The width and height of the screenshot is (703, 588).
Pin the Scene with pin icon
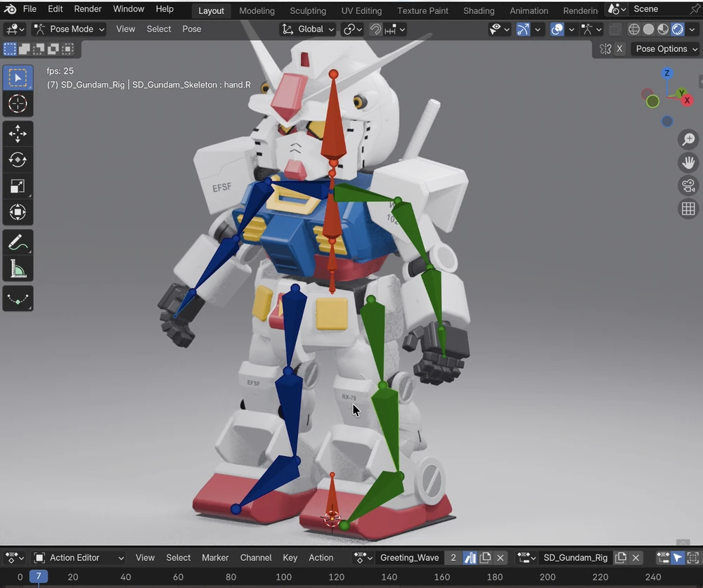[x=695, y=9]
